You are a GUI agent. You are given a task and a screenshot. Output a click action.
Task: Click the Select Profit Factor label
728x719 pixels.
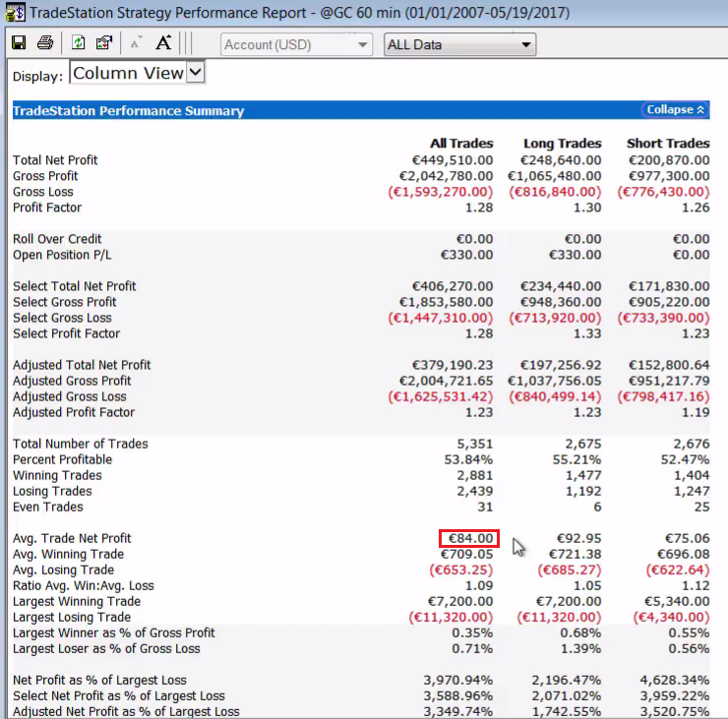pyautogui.click(x=66, y=333)
